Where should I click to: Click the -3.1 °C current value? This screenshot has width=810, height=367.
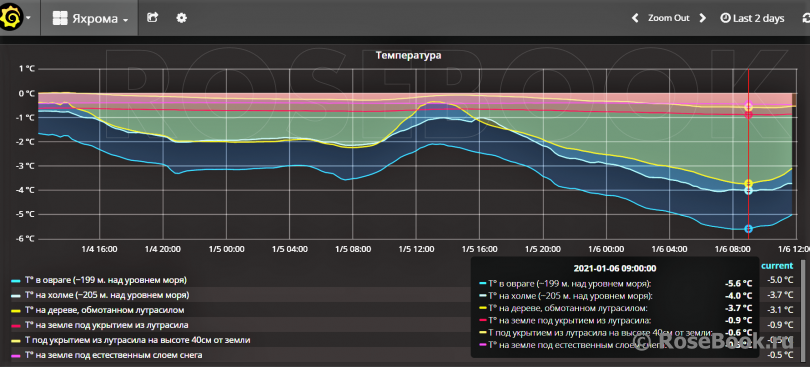(x=780, y=310)
